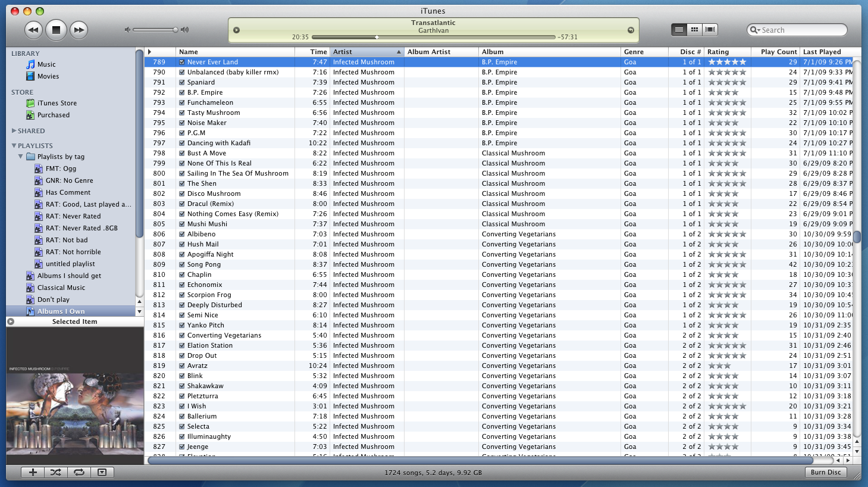Sort tracks by Album Artist column

(x=441, y=52)
